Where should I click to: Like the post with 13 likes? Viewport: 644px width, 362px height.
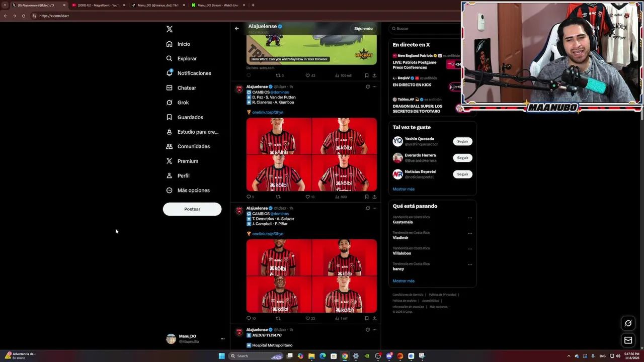pyautogui.click(x=310, y=197)
